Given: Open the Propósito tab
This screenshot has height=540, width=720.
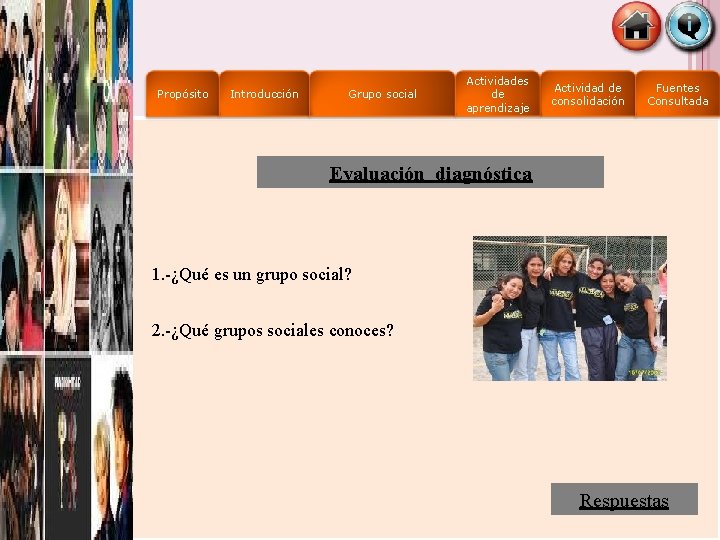Looking at the screenshot, I should click(182, 94).
